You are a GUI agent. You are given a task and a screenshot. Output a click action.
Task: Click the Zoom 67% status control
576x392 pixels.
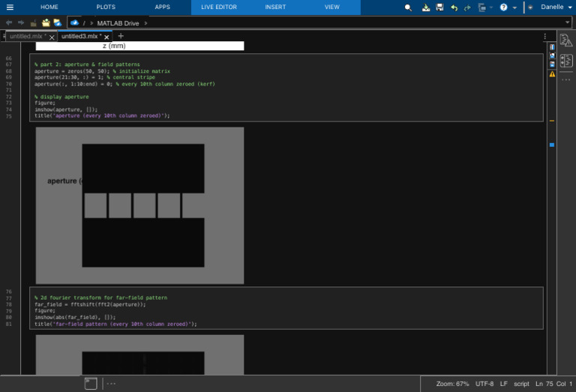pyautogui.click(x=452, y=384)
